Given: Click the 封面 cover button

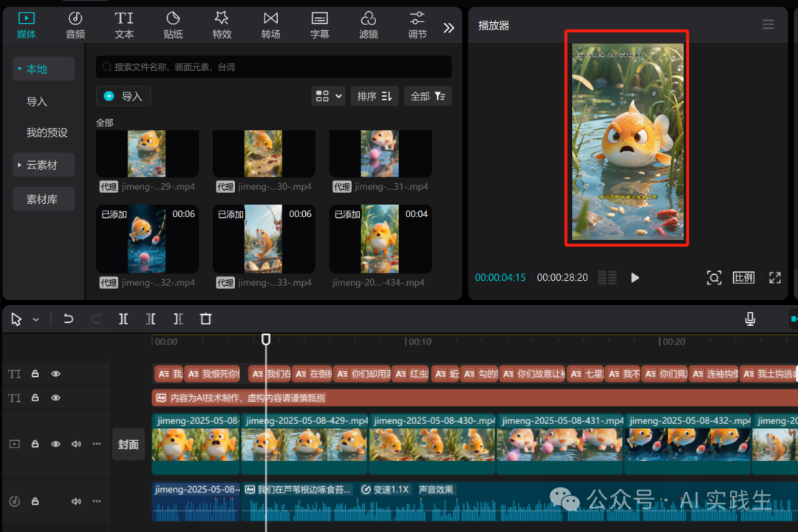Looking at the screenshot, I should coord(129,444).
